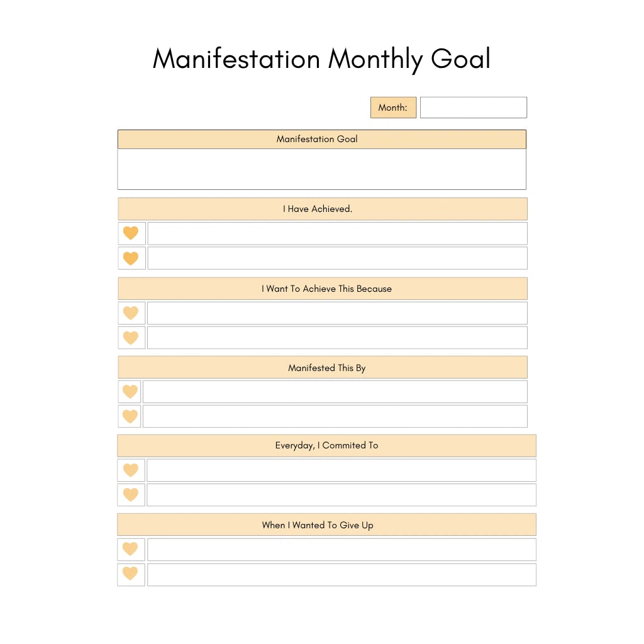Click first heart under Manifested This By
644x644 pixels.
tap(130, 392)
